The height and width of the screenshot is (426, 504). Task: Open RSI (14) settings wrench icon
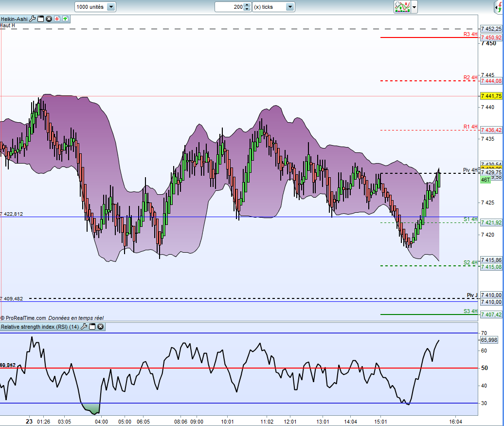pos(84,327)
